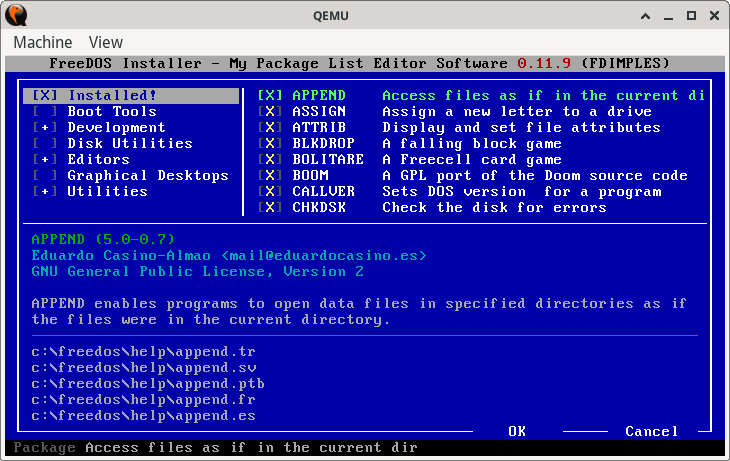Uncheck the BLKDROP package checkbox
This screenshot has height=461, width=730.
270,143
